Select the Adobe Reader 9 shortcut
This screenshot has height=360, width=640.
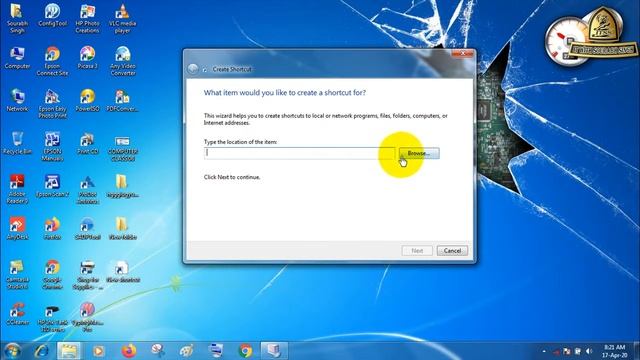click(x=17, y=189)
